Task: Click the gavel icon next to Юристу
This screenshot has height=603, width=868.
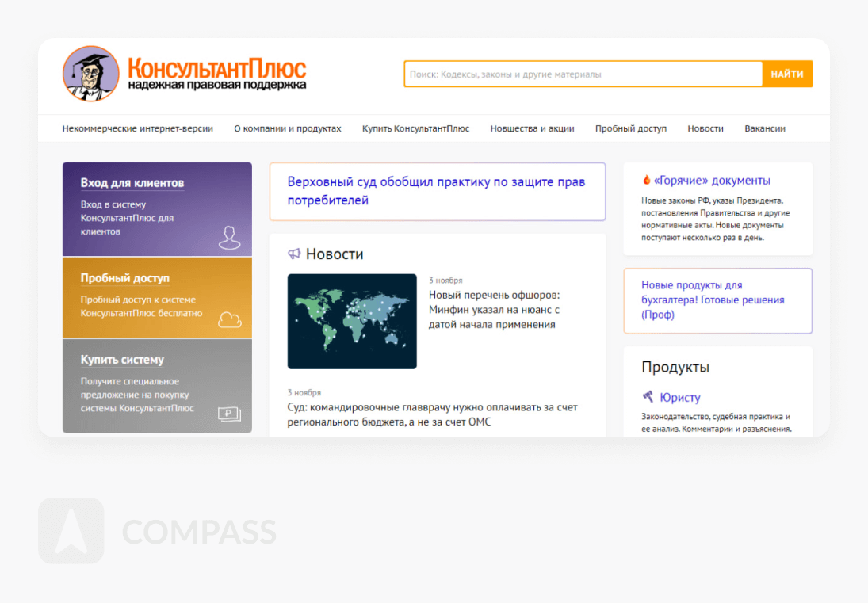Action: tap(648, 397)
